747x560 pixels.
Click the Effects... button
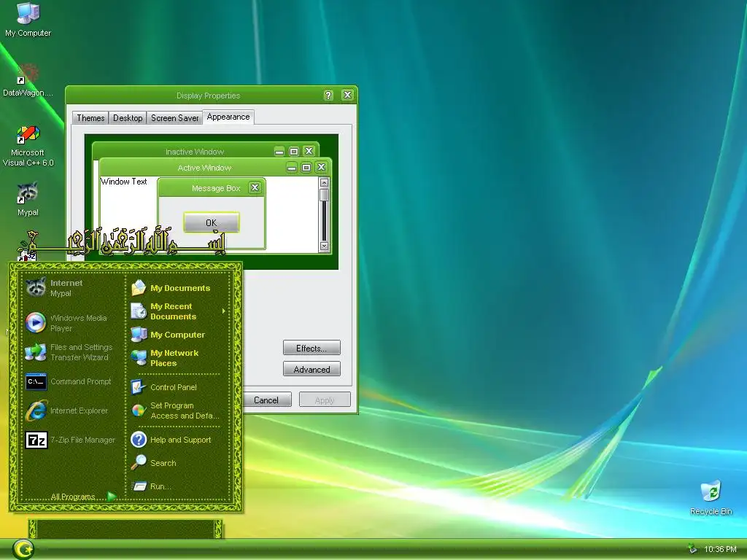(x=311, y=348)
